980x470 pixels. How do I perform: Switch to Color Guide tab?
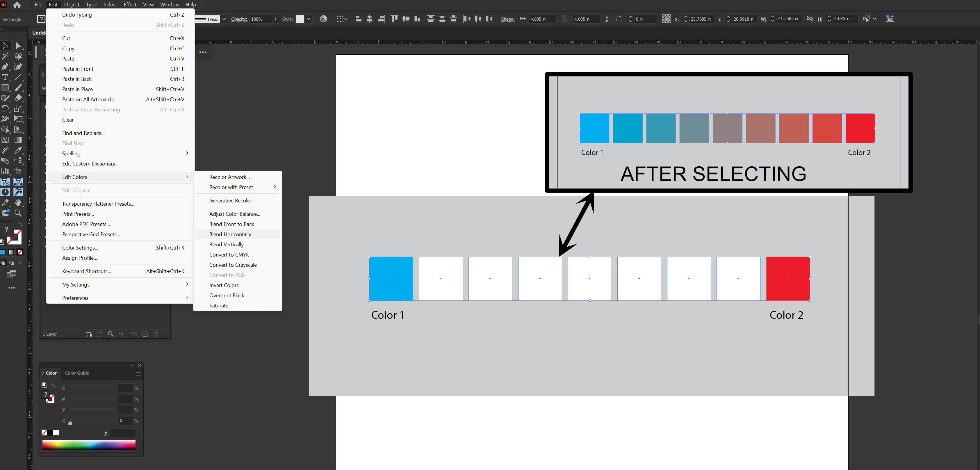77,373
